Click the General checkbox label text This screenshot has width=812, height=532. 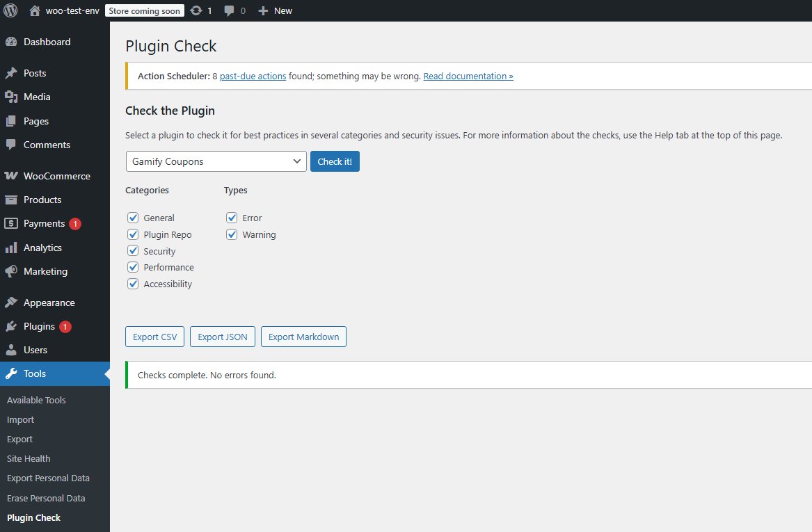pyautogui.click(x=159, y=218)
